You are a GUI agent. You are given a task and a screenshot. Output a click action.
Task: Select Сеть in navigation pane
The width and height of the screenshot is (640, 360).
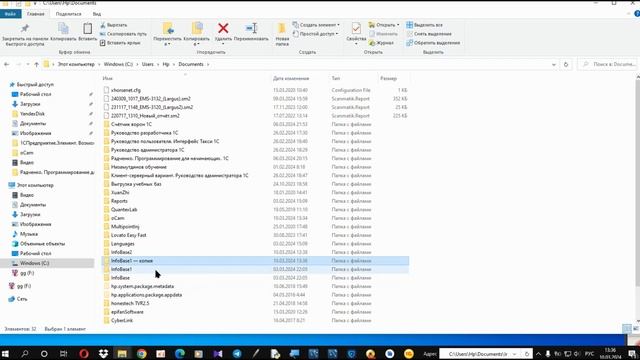(22, 299)
